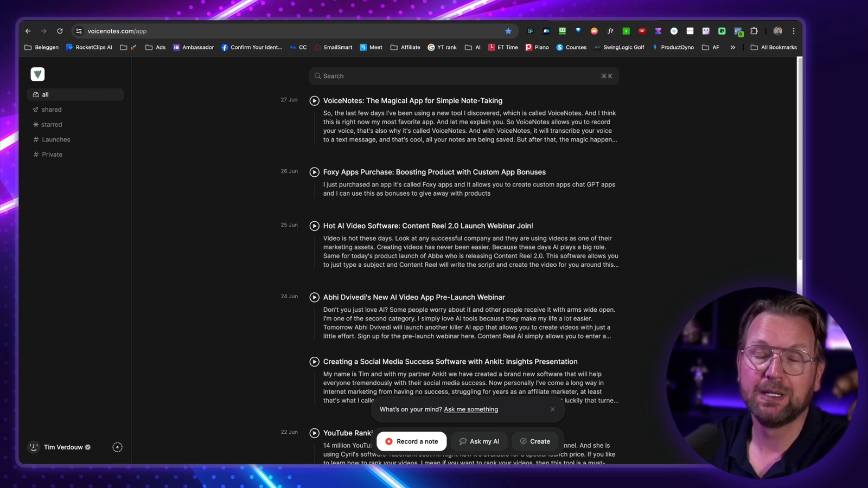Click the red fast-forward extension icon
Screen dimensions: 868x488
(642, 31)
